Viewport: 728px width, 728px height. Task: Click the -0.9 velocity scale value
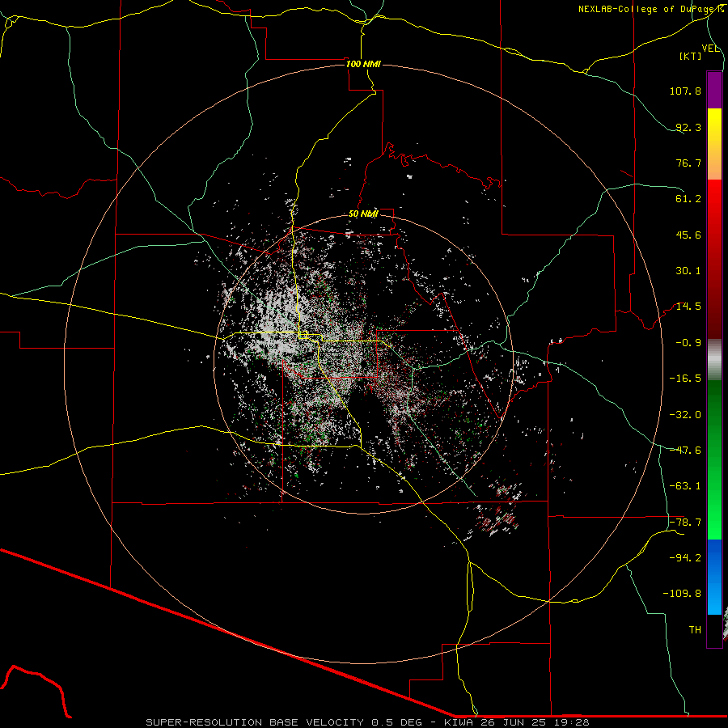click(688, 343)
